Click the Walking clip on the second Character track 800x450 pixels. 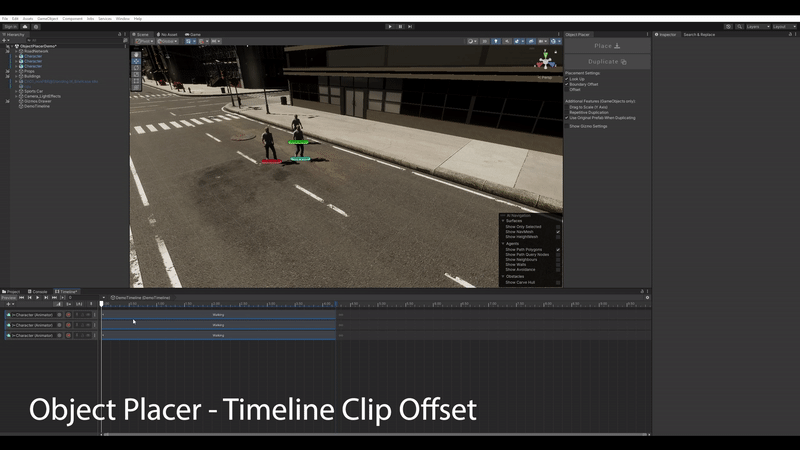(x=218, y=325)
